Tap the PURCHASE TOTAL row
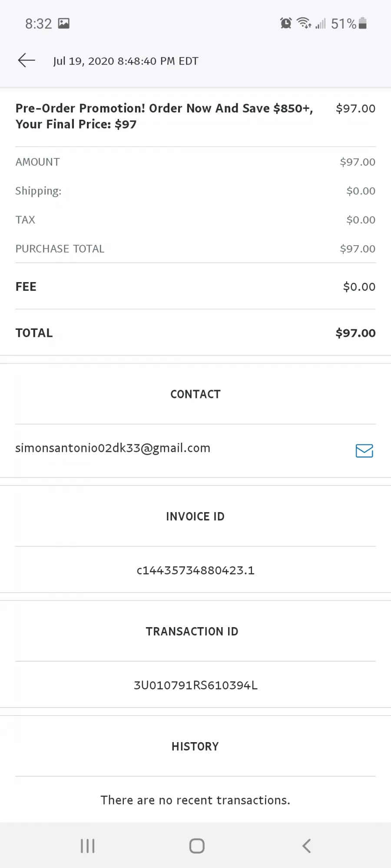Image resolution: width=391 pixels, height=868 pixels. click(x=195, y=249)
